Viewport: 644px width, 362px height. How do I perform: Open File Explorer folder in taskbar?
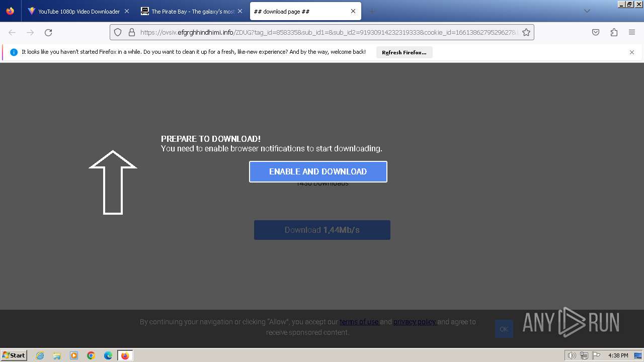(x=57, y=355)
